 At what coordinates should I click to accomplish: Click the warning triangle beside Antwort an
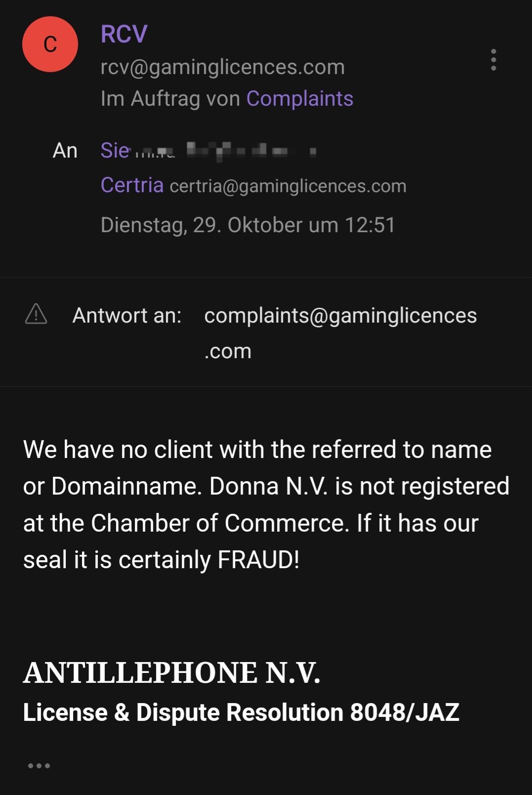click(36, 315)
